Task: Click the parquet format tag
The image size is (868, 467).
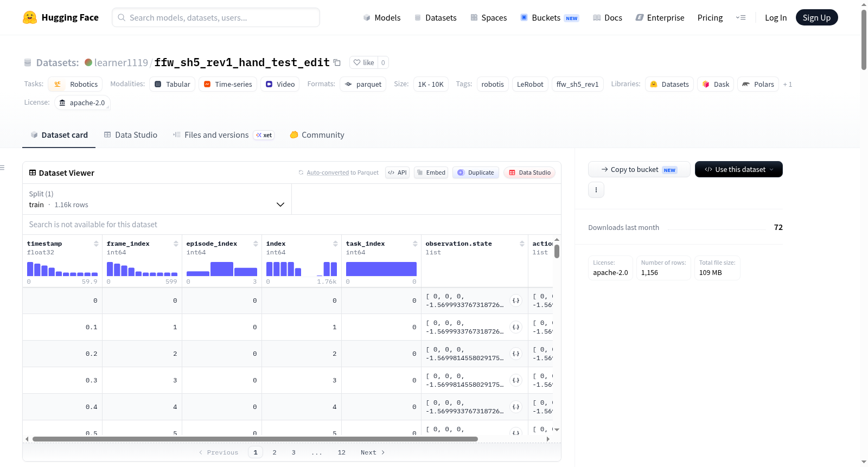Action: point(363,84)
